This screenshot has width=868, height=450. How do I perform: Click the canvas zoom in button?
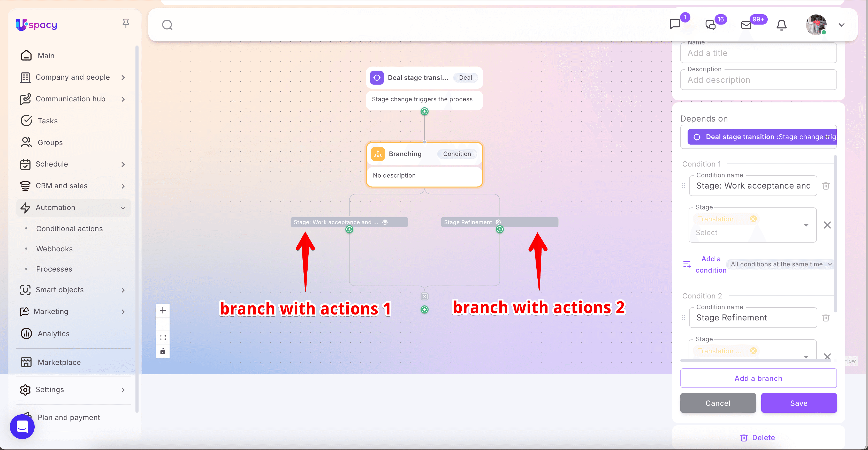coord(163,310)
